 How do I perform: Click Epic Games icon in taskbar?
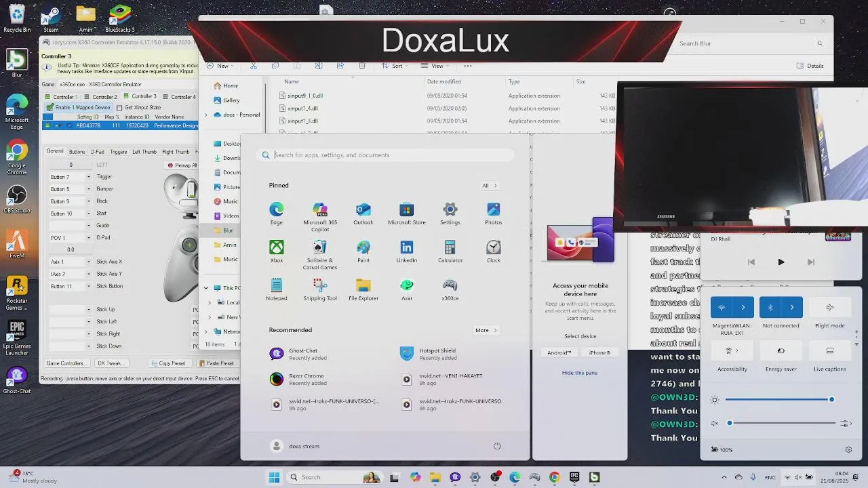click(574, 477)
